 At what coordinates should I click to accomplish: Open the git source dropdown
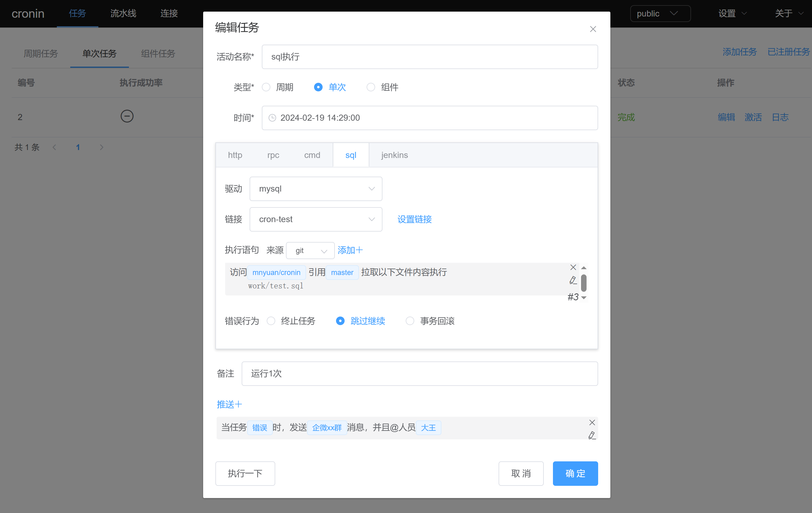[x=310, y=251]
